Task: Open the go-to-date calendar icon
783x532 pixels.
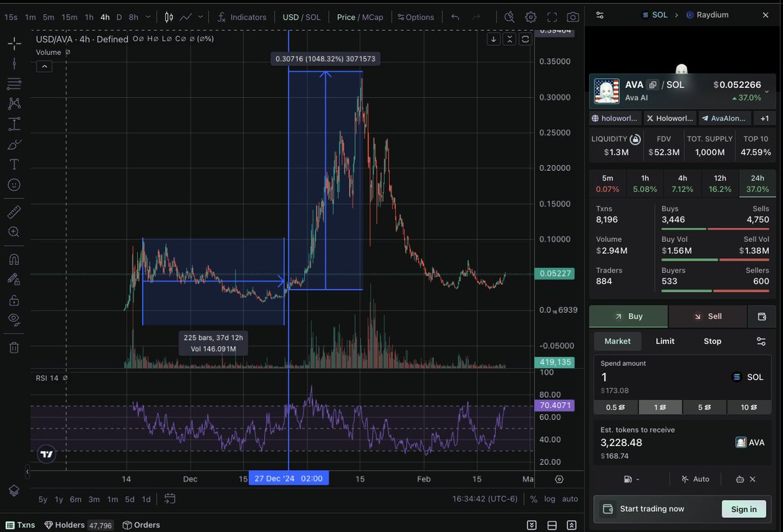Action: [170, 499]
